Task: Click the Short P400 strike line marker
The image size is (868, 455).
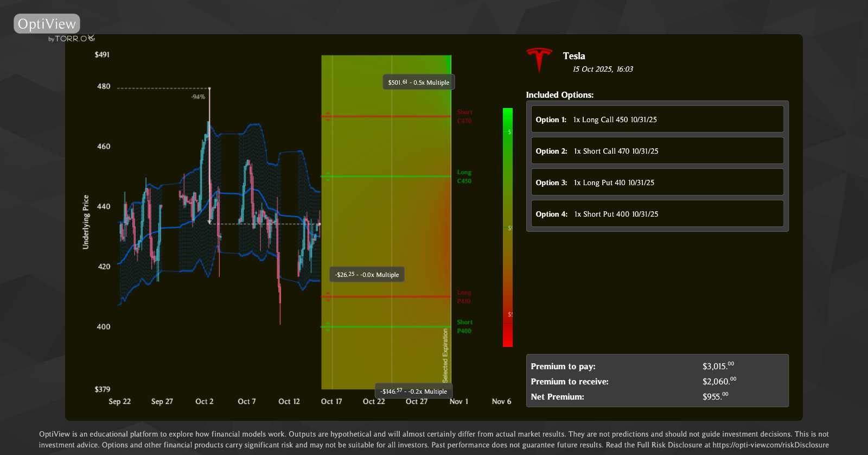Action: (327, 326)
